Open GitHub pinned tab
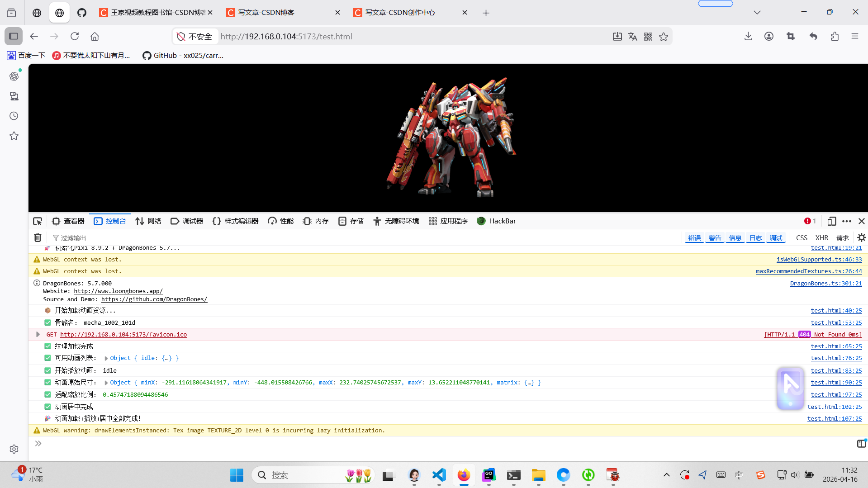The height and width of the screenshot is (488, 868). click(82, 13)
